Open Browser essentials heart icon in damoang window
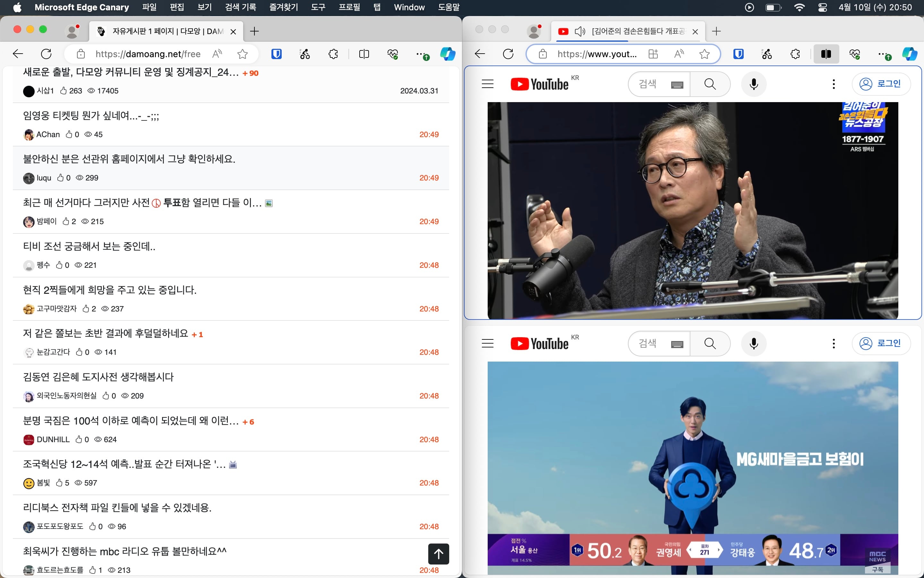 (x=392, y=54)
